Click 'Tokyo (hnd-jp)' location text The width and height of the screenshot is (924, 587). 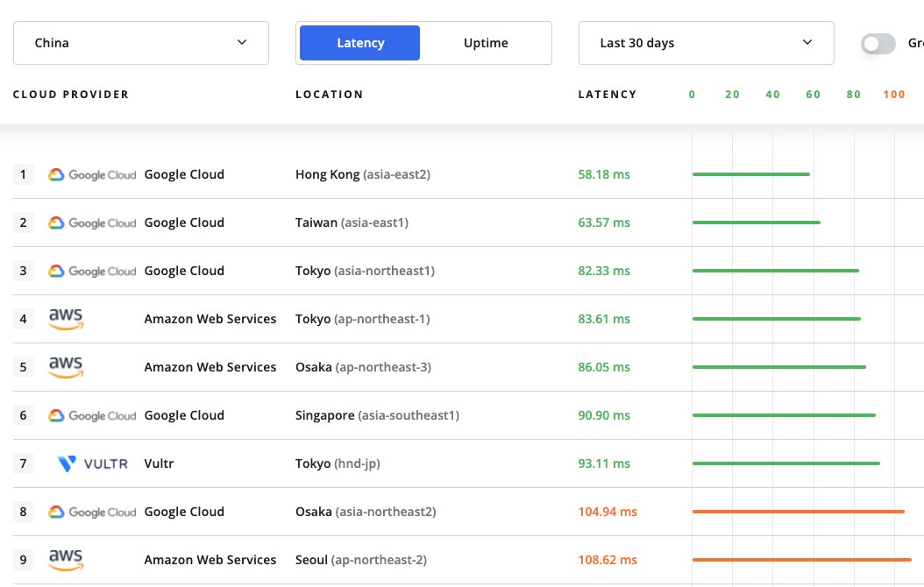(x=338, y=464)
